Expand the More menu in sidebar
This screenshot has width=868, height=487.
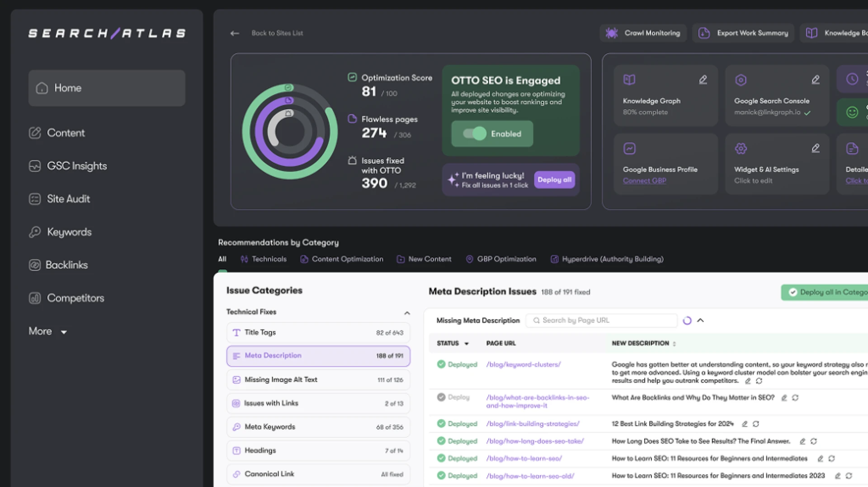[x=47, y=331]
